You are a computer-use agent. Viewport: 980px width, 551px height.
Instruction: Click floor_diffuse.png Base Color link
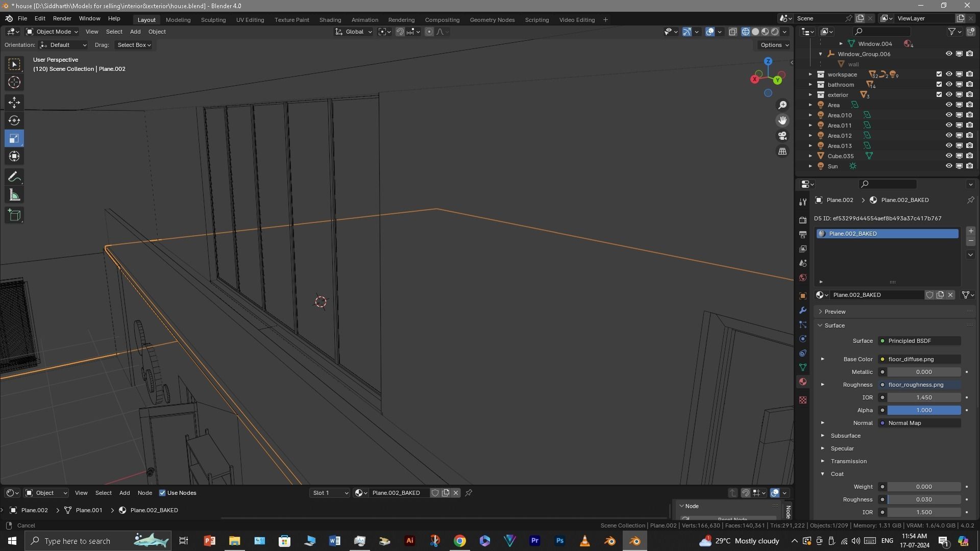click(x=919, y=359)
